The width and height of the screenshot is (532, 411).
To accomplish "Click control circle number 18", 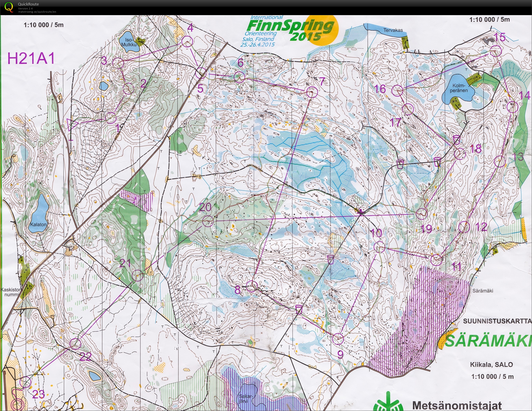I will [x=460, y=154].
